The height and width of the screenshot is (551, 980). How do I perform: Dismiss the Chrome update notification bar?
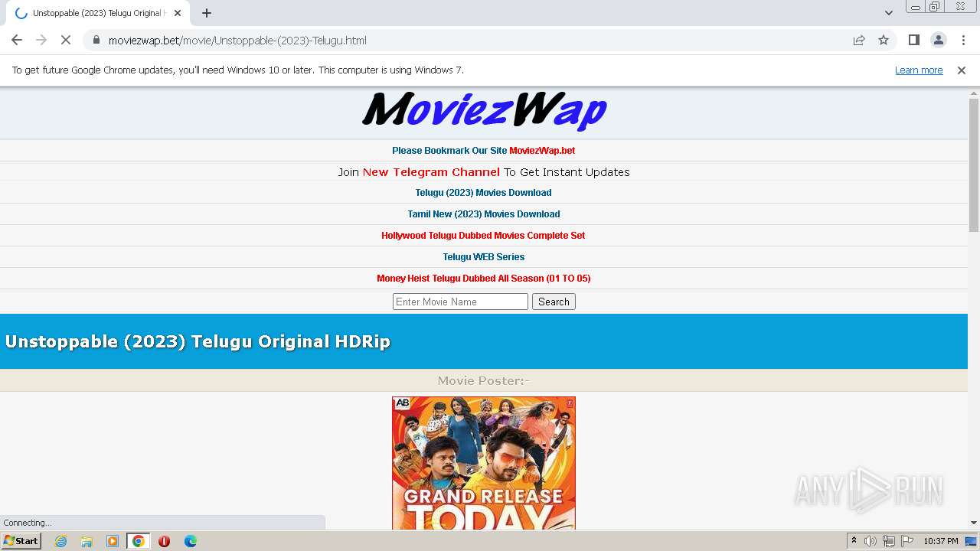[962, 70]
